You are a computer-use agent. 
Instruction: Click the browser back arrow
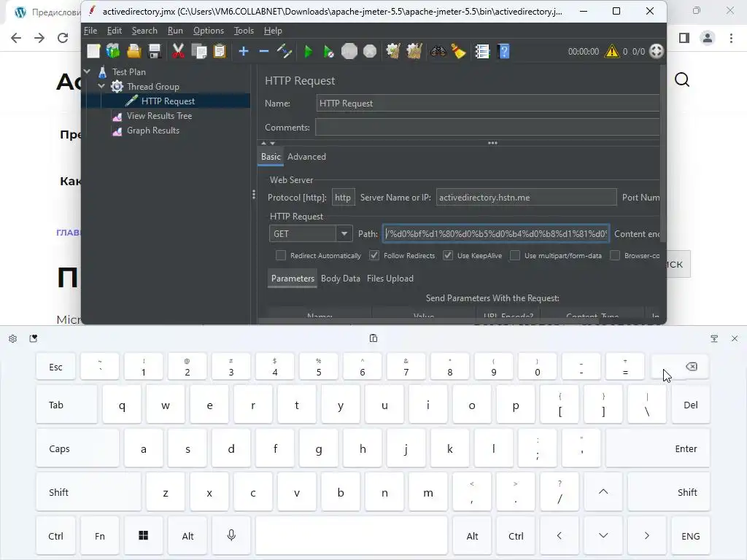16,38
